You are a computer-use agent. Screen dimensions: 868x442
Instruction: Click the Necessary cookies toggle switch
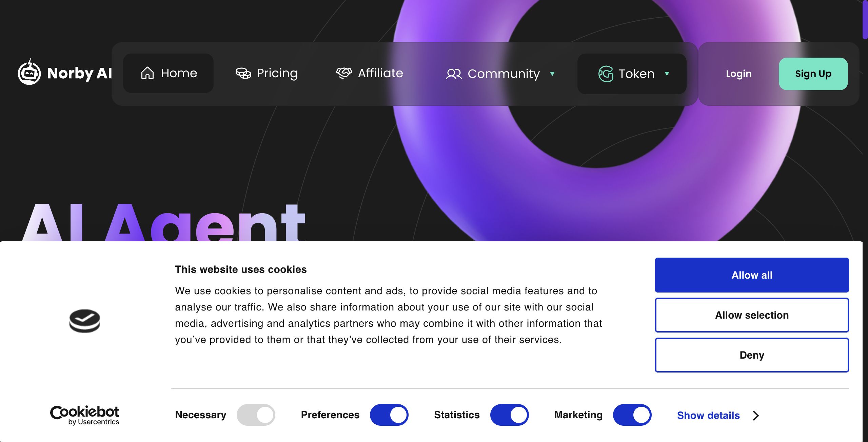(x=256, y=415)
